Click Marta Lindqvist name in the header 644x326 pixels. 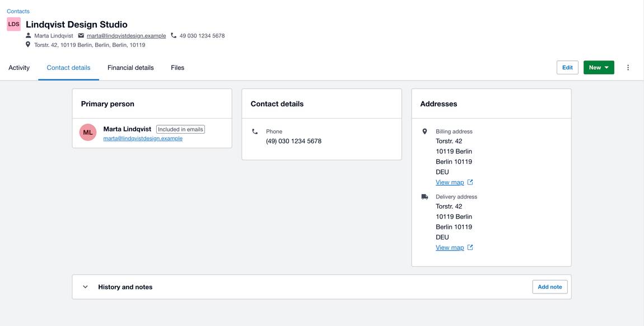click(54, 36)
